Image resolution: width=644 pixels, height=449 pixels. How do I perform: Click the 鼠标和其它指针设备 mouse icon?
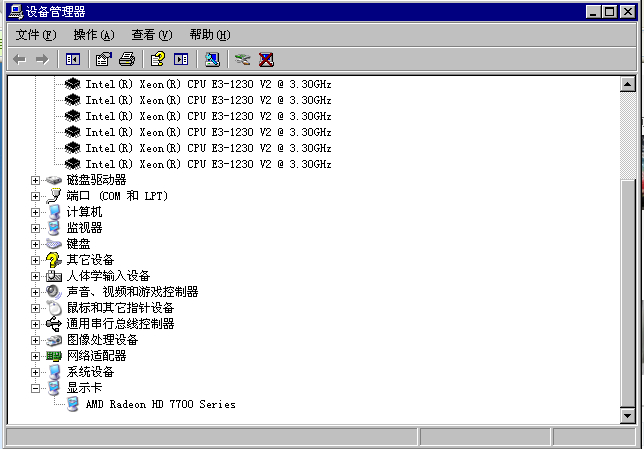54,308
